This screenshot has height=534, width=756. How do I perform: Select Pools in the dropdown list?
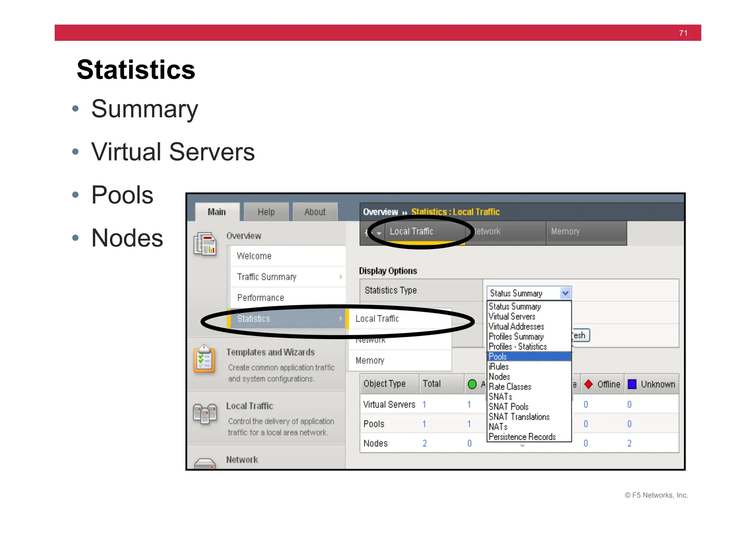click(529, 356)
